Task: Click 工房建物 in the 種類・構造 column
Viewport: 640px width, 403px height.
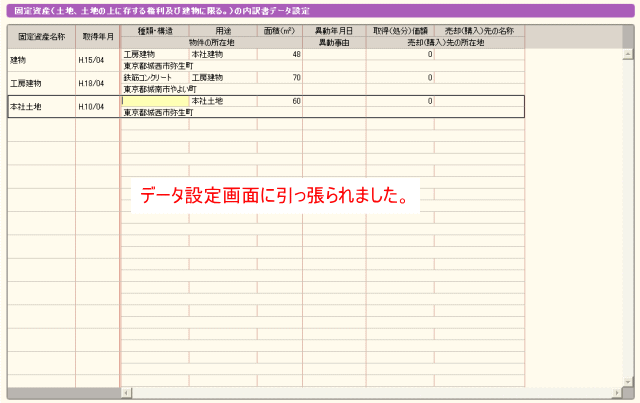Action: click(x=155, y=54)
